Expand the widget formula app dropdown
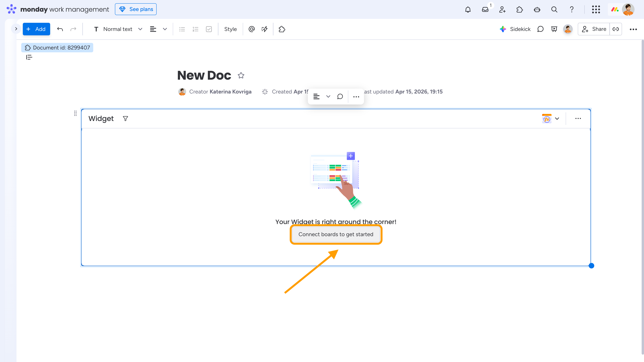The height and width of the screenshot is (362, 644). tap(557, 119)
